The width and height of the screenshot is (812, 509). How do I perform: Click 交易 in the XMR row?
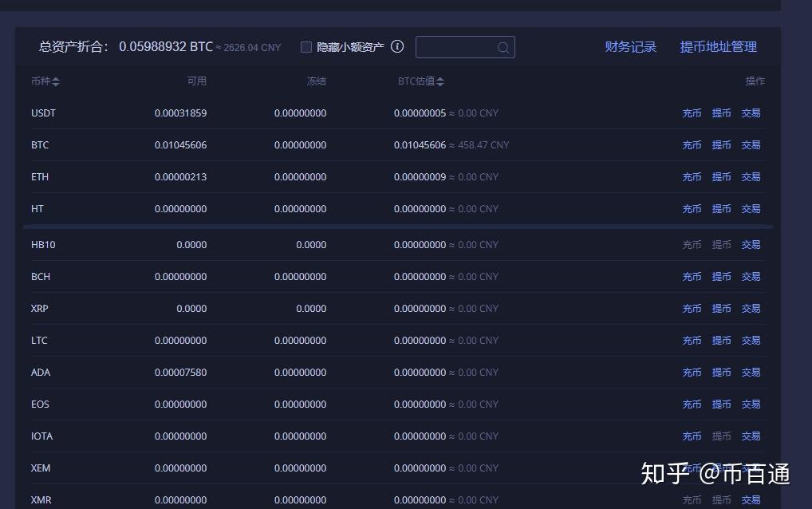tap(751, 499)
